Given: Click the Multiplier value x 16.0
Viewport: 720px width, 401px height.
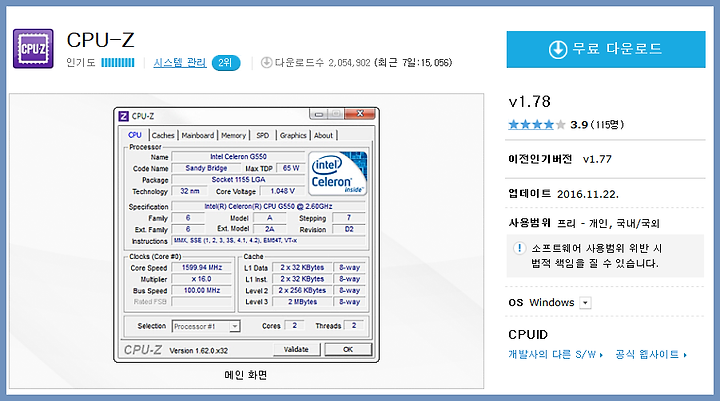Looking at the screenshot, I should tap(202, 279).
